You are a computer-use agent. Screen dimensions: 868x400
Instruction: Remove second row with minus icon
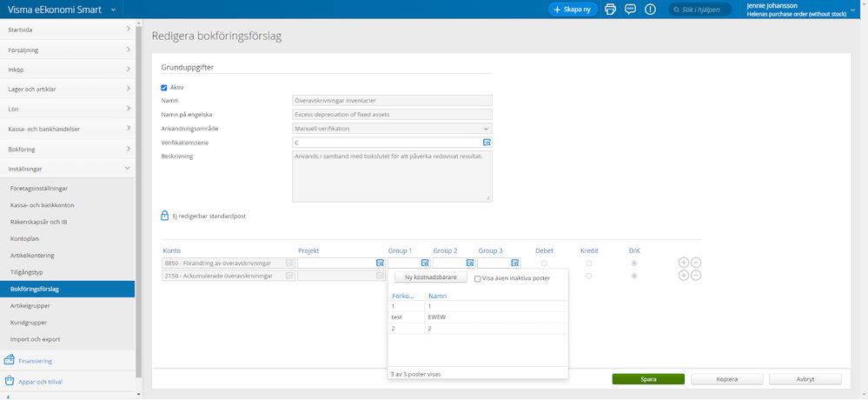pyautogui.click(x=696, y=276)
